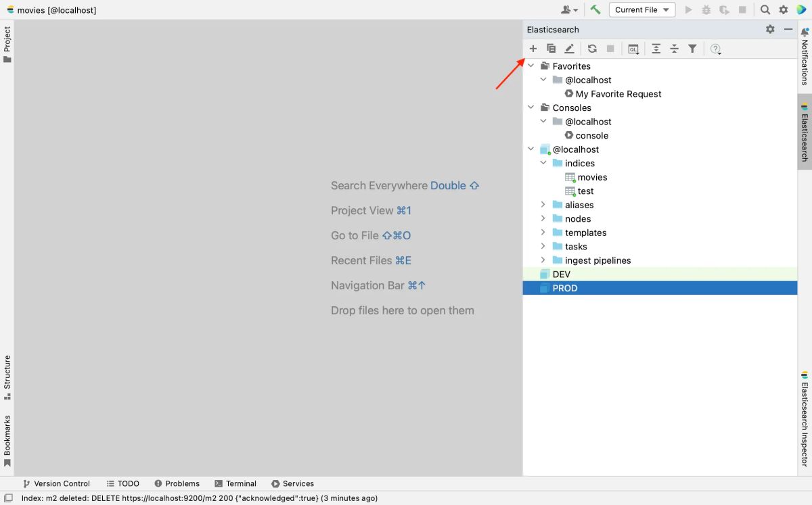Collapse the Favorites node

pyautogui.click(x=531, y=66)
